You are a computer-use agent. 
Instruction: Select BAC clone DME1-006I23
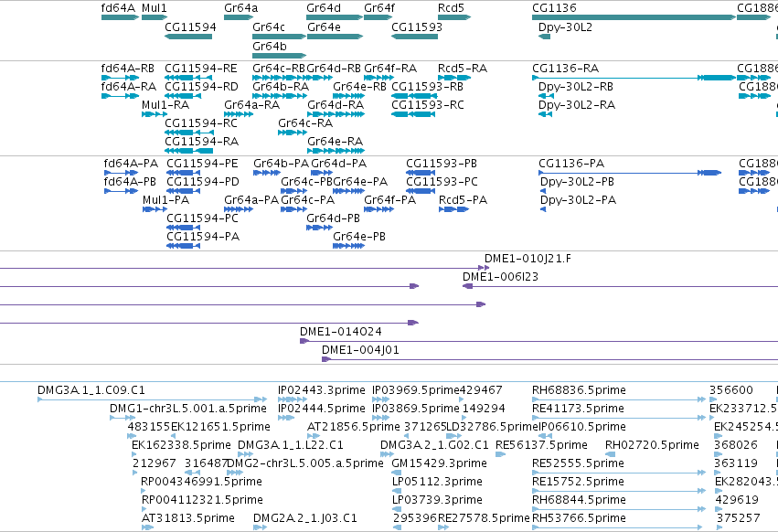[x=500, y=277]
